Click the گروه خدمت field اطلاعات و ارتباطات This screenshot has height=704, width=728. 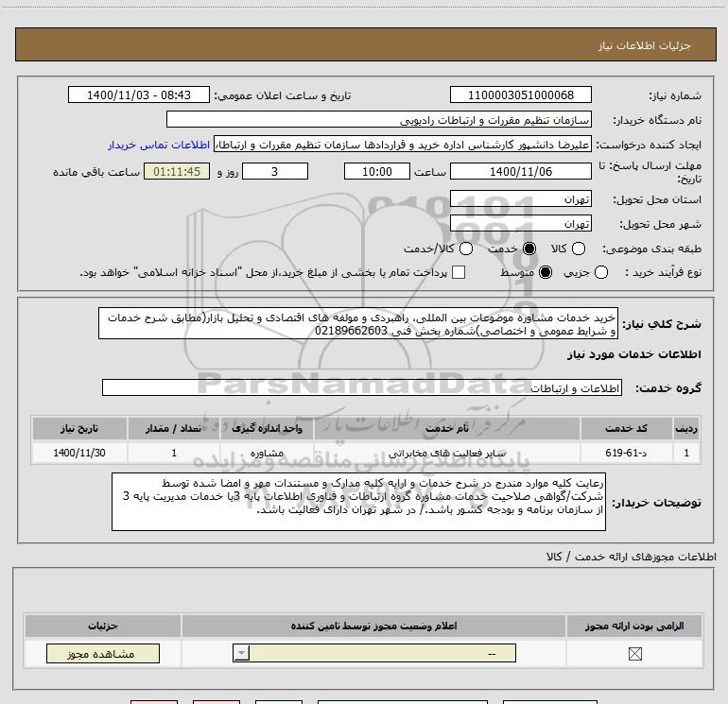point(362,388)
